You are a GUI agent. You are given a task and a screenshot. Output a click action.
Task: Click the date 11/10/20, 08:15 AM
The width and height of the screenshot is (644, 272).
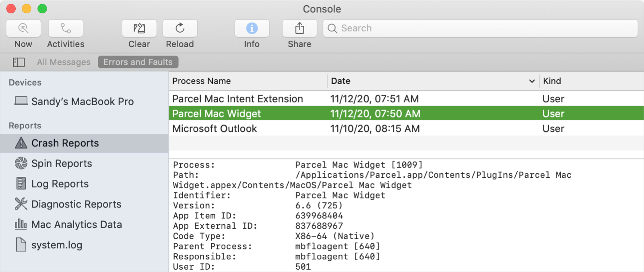tap(375, 129)
